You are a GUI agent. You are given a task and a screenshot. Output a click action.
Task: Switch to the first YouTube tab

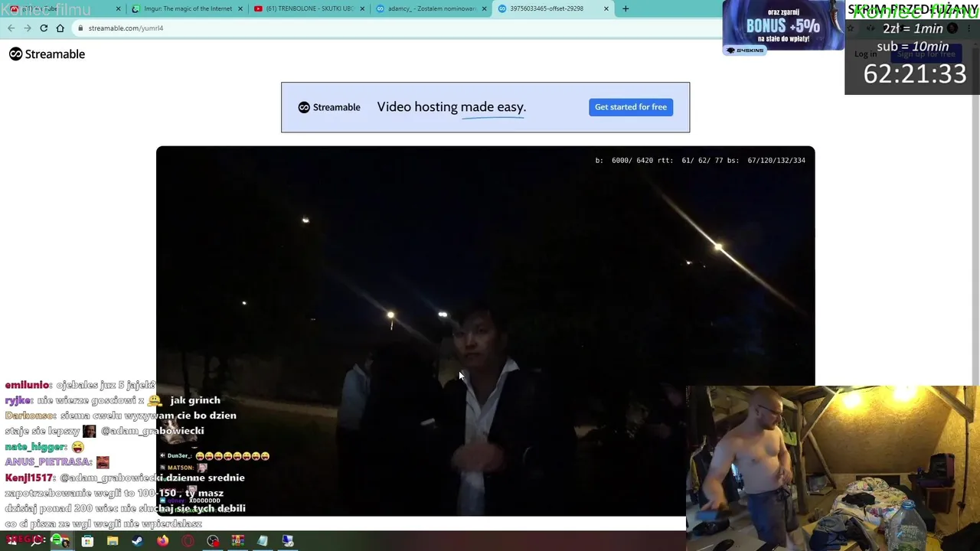65,8
